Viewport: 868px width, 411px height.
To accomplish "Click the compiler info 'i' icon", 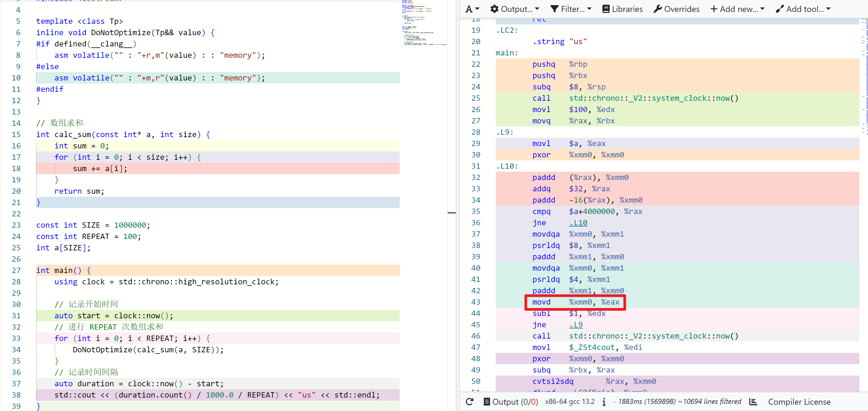I will click(x=604, y=401).
